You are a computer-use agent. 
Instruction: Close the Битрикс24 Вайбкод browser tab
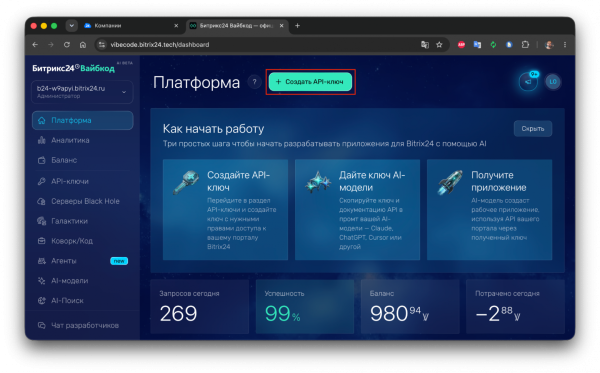282,26
